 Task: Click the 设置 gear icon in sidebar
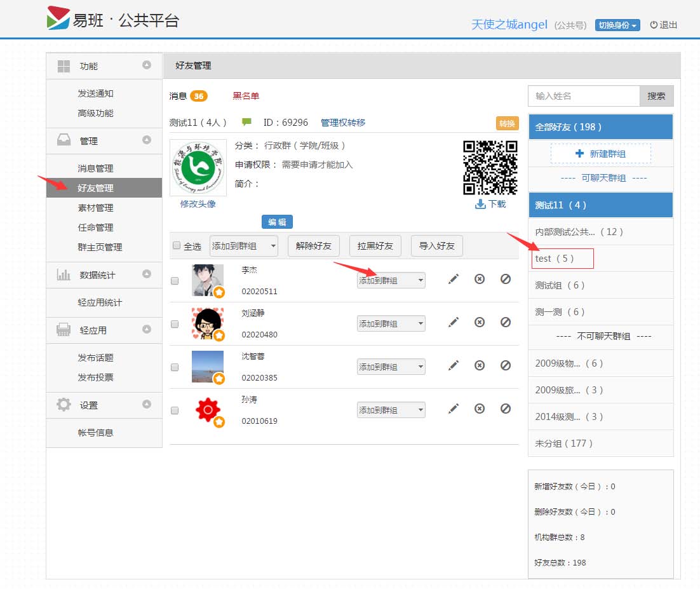point(64,405)
